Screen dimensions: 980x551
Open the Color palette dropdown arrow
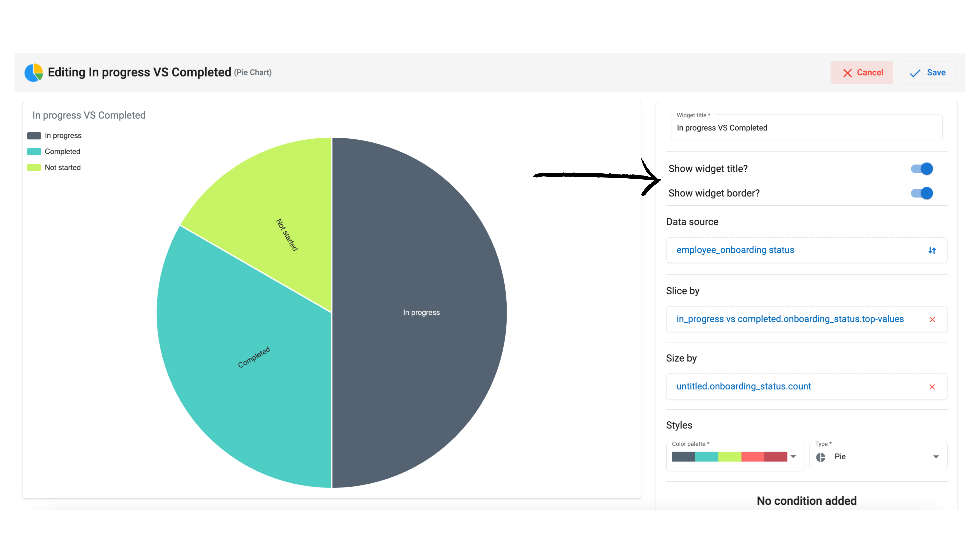click(793, 456)
